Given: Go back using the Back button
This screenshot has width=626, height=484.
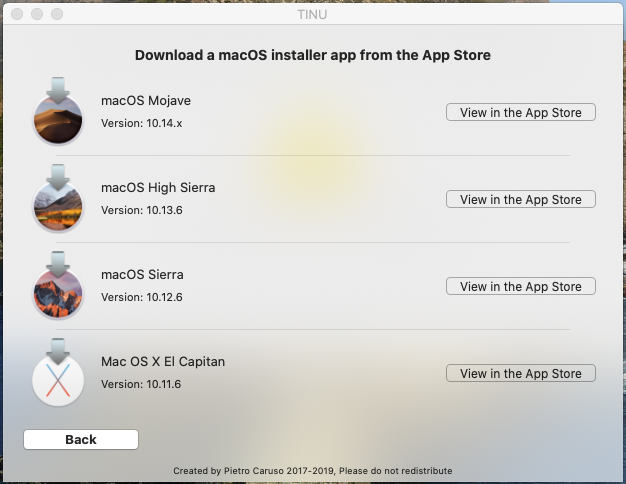Looking at the screenshot, I should 81,439.
